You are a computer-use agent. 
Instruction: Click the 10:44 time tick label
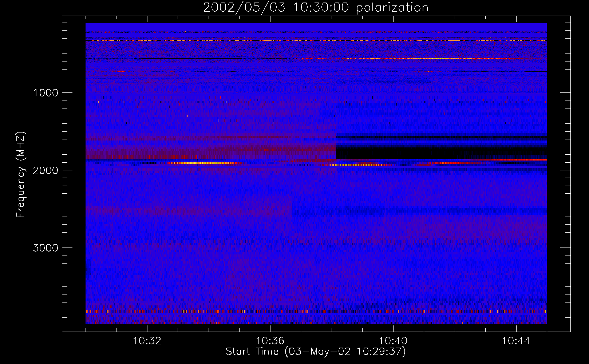(x=516, y=341)
